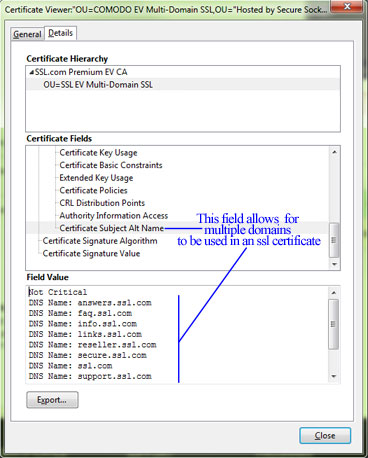Select CRL Distribution Points field
Image resolution: width=368 pixels, height=458 pixels.
(x=102, y=203)
